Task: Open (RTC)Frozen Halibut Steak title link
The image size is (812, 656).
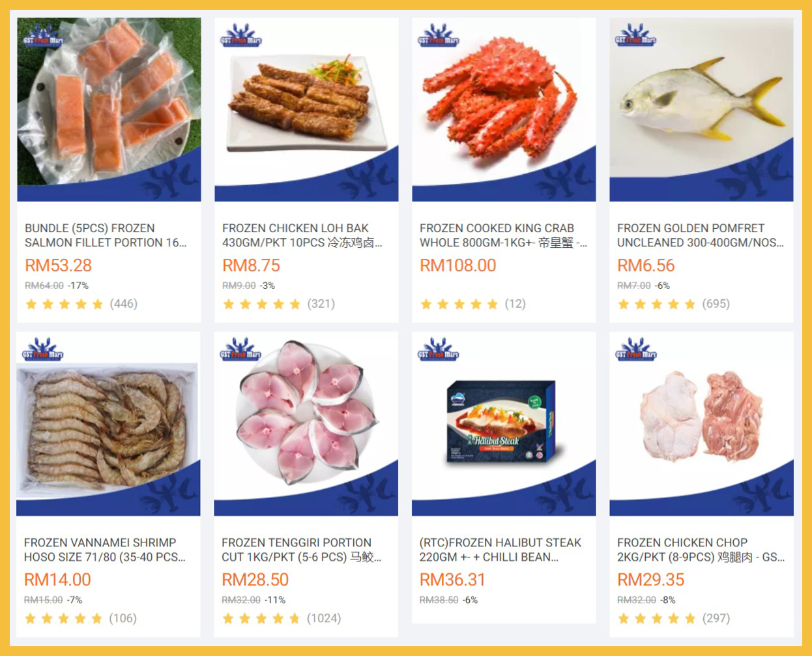Action: pos(500,550)
